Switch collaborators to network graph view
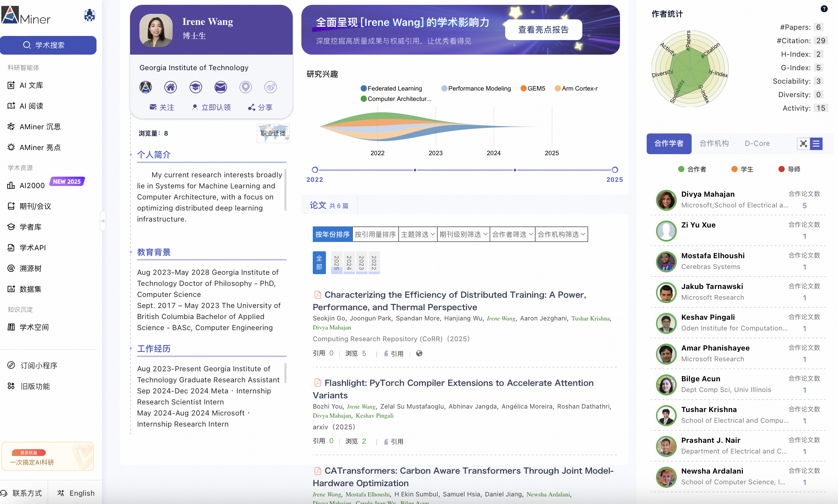 tap(803, 144)
